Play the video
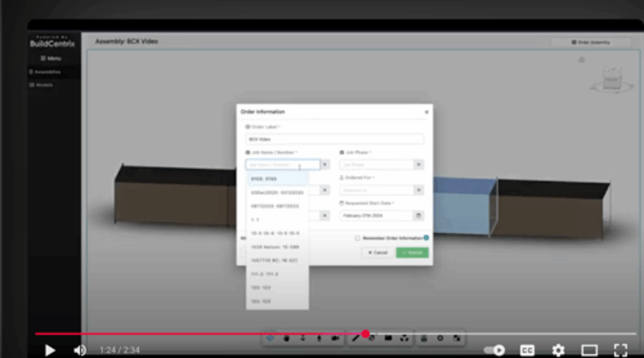 pos(49,350)
